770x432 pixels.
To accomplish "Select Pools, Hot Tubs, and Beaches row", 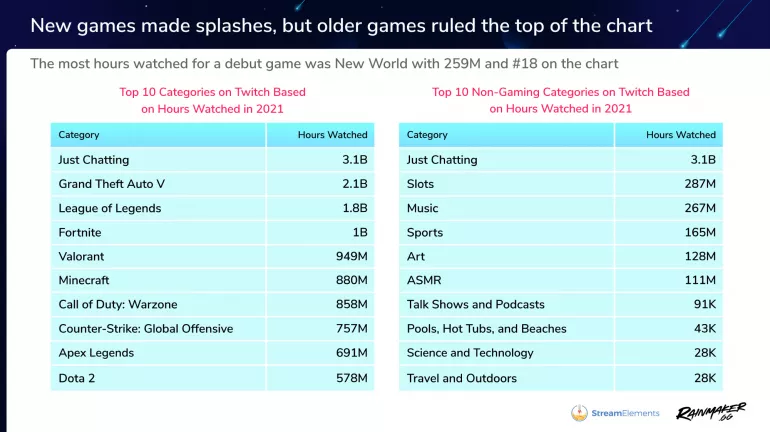I will (x=561, y=328).
